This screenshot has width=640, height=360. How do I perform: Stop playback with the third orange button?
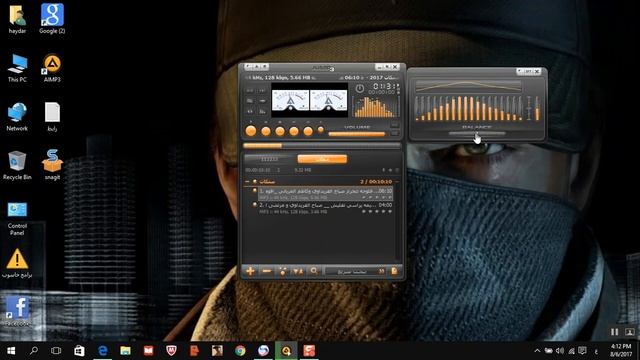point(280,131)
